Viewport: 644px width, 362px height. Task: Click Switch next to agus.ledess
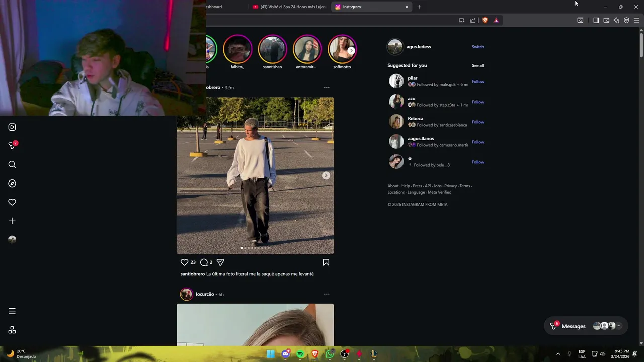[x=478, y=47]
